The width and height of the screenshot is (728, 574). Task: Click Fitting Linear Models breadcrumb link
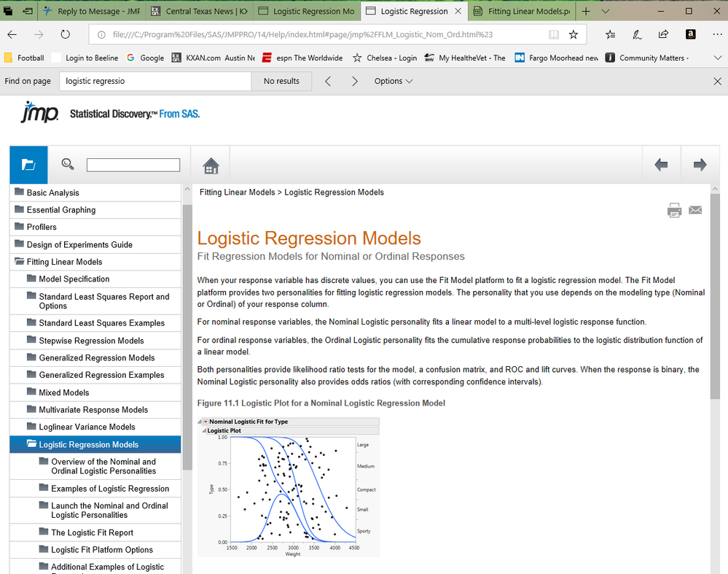pyautogui.click(x=238, y=193)
